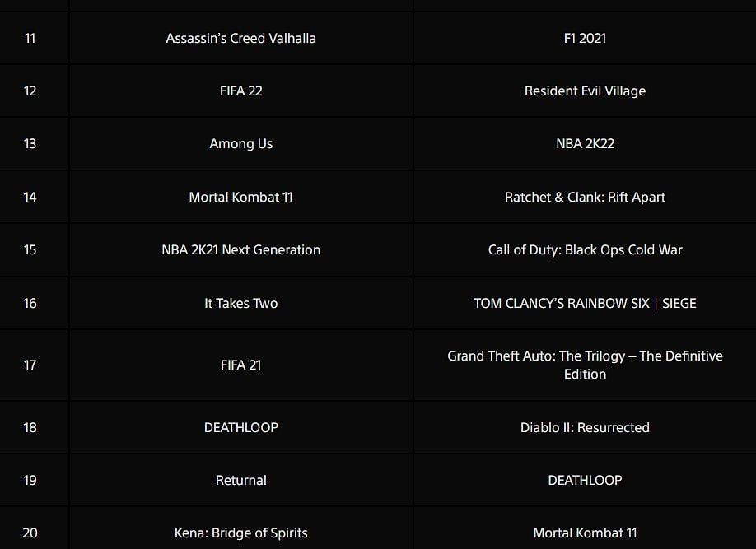756x549 pixels.
Task: Select the Returnal entry
Action: [x=240, y=480]
